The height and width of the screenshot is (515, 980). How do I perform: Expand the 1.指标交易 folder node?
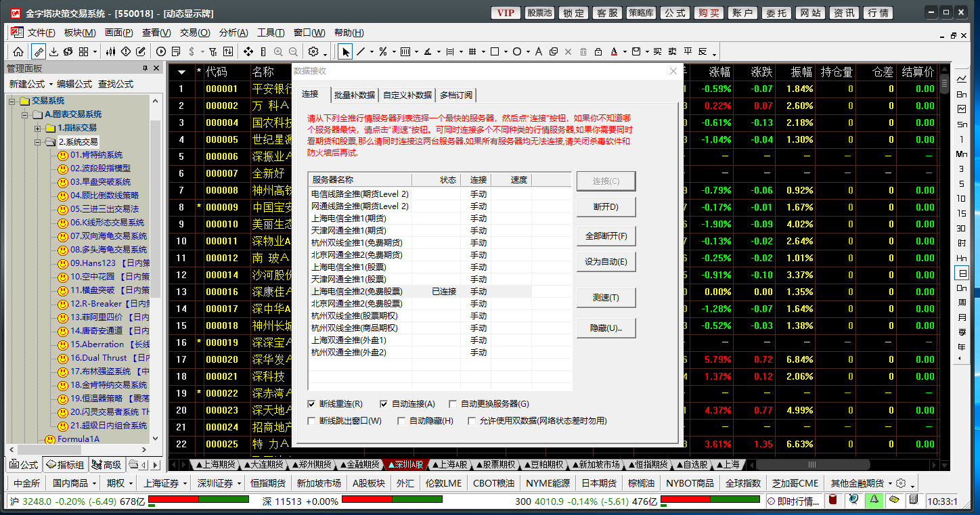pyautogui.click(x=39, y=128)
